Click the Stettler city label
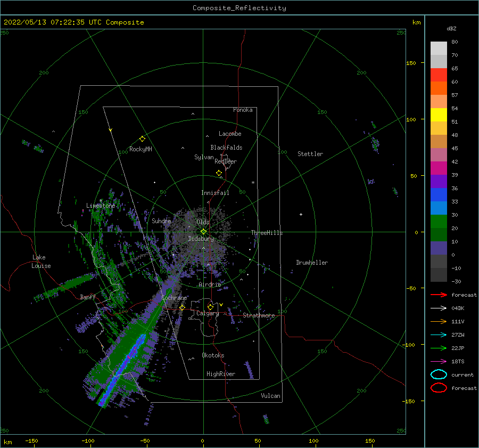The height and width of the screenshot is (448, 479). [x=310, y=154]
